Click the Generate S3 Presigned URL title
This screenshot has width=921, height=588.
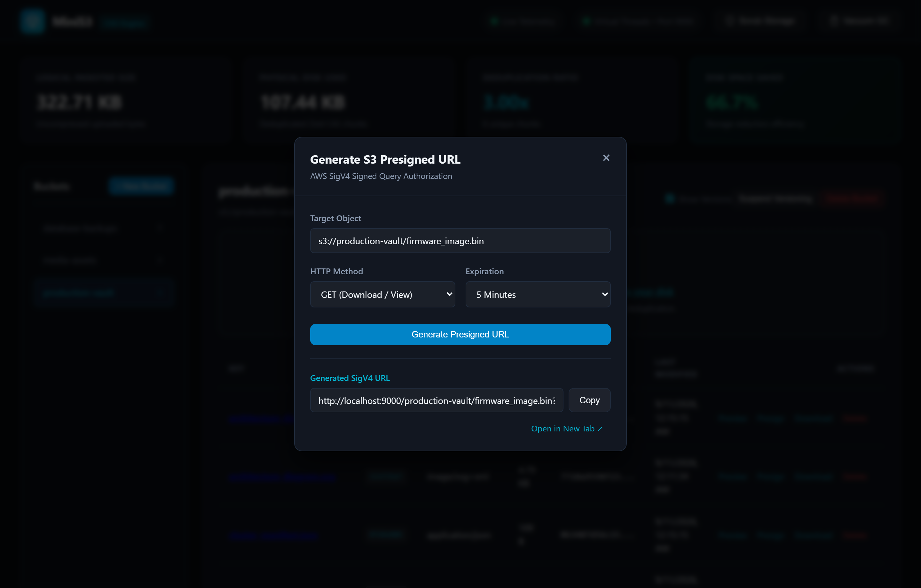coord(385,159)
